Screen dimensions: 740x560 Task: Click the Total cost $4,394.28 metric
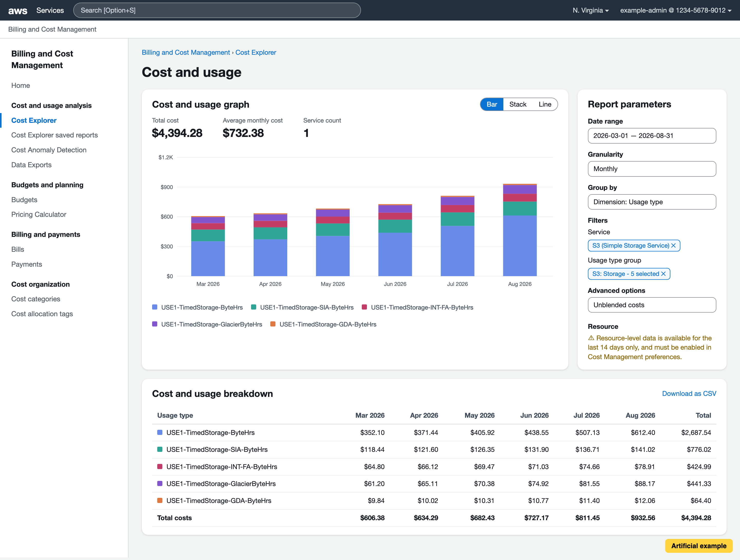coord(177,133)
